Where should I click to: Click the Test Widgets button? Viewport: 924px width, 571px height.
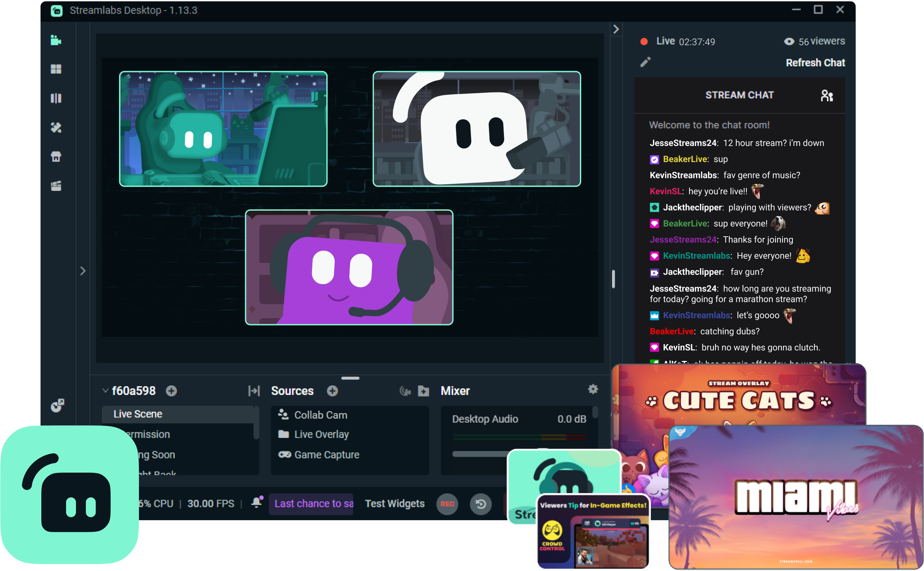(x=395, y=504)
